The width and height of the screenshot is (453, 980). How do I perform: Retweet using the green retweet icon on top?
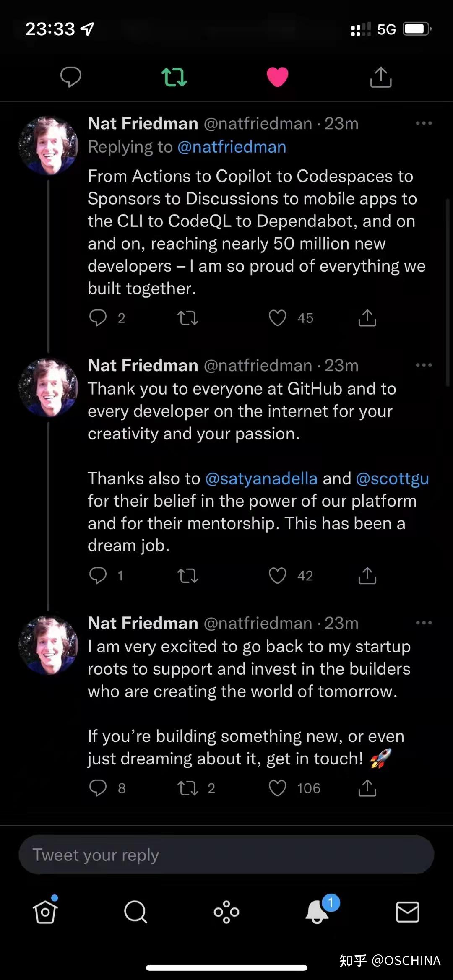coord(174,77)
